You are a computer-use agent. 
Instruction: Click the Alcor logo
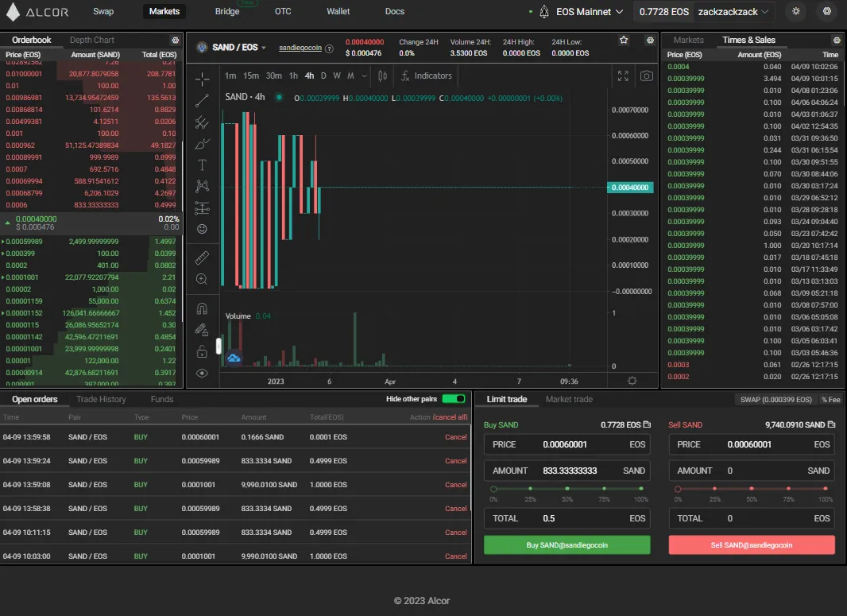[37, 12]
